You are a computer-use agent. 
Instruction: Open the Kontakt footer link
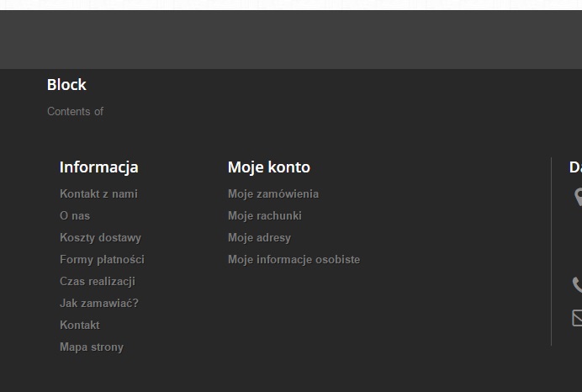pyautogui.click(x=80, y=325)
